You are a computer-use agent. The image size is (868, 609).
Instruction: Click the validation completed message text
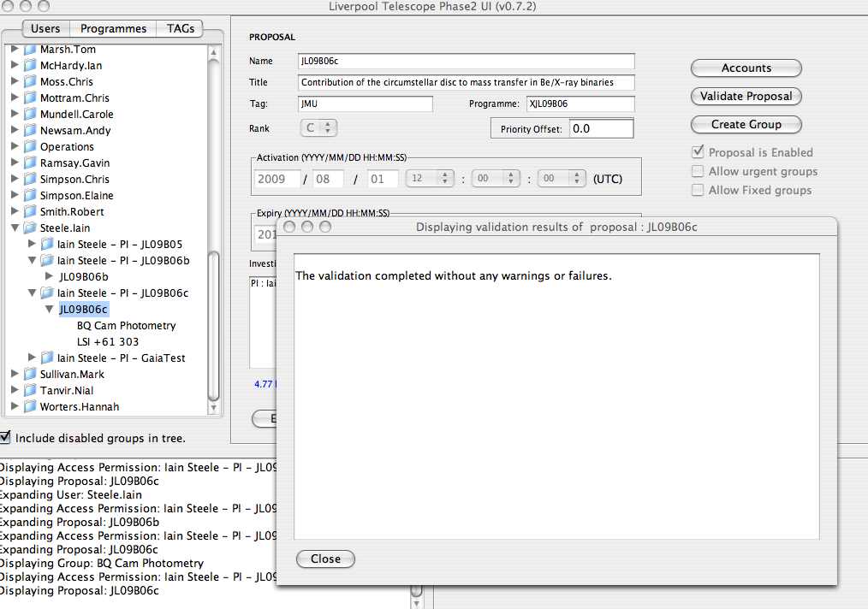[454, 275]
